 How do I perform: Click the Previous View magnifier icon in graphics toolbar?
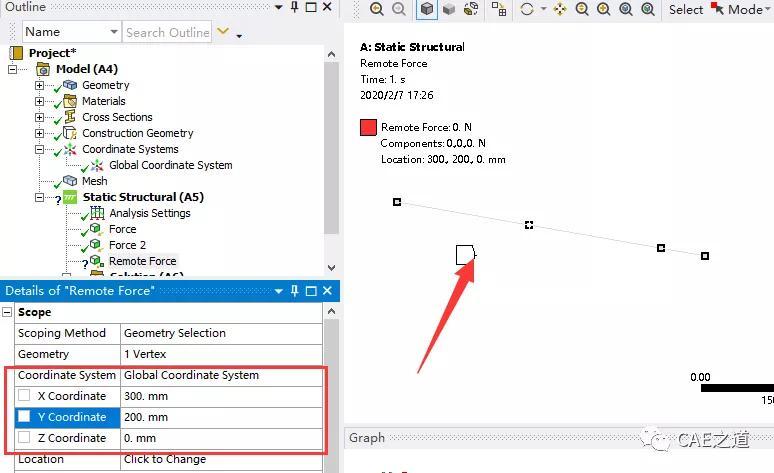coord(377,9)
